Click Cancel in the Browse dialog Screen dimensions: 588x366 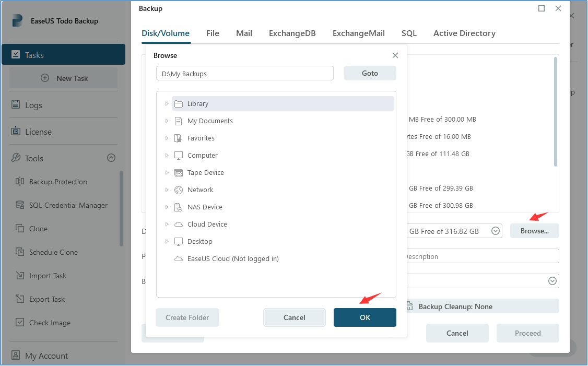pos(295,317)
